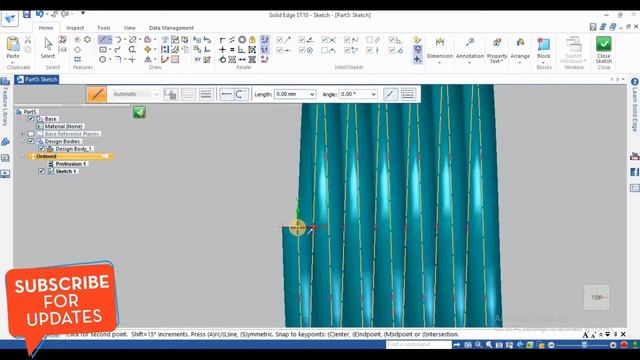Click the Save icon in quick access toolbar
This screenshot has width=640, height=360.
coord(27,15)
